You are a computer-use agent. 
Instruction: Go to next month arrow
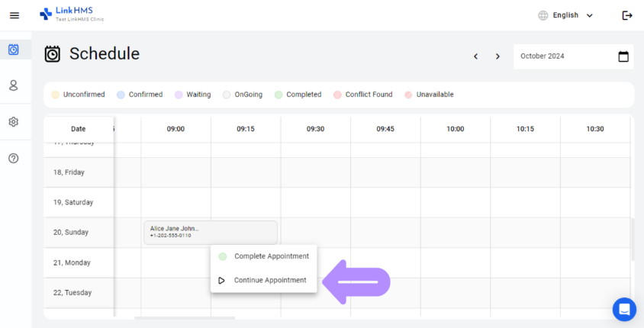point(497,56)
